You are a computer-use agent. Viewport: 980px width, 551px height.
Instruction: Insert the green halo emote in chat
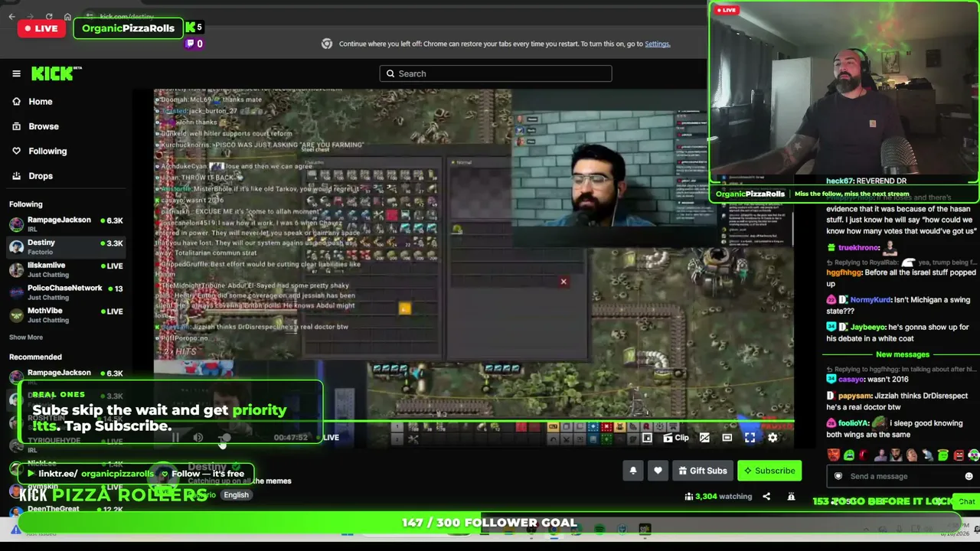click(943, 455)
